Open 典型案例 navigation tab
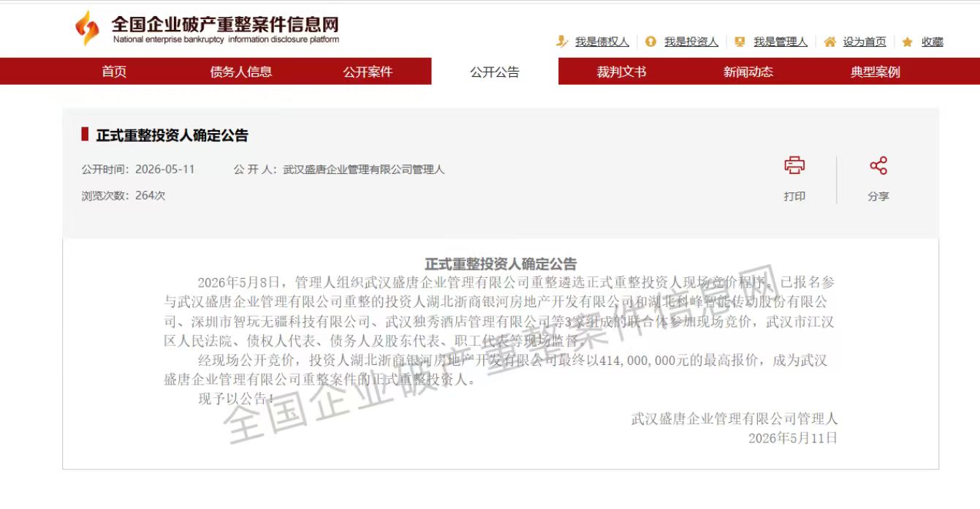The width and height of the screenshot is (980, 509). click(875, 72)
